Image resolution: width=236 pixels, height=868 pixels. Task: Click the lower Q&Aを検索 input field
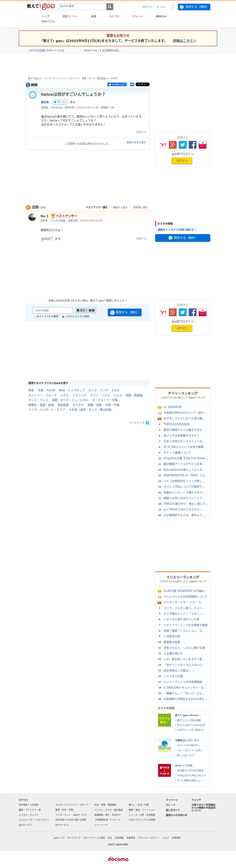tap(53, 310)
